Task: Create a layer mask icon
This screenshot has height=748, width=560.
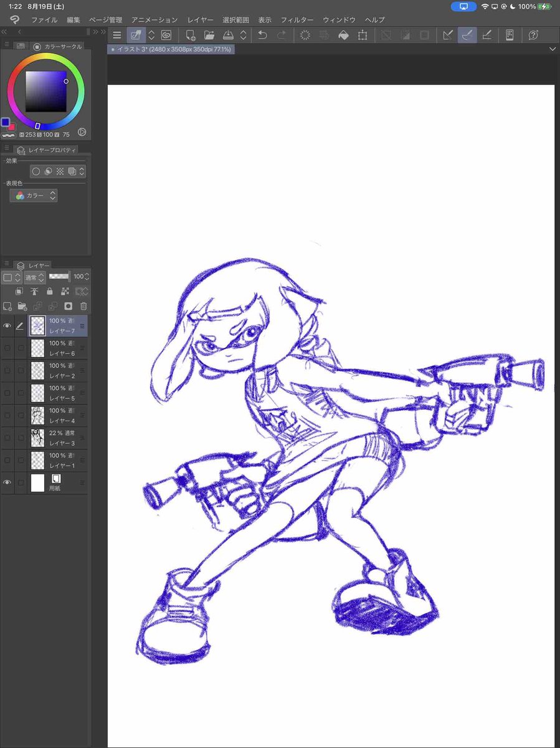Action: (x=68, y=306)
